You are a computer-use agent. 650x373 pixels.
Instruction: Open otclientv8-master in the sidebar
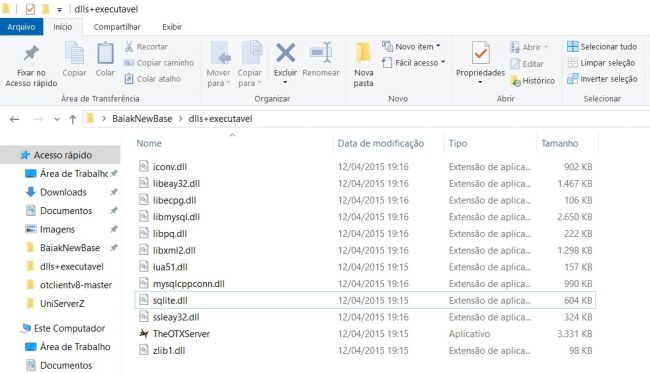tap(76, 285)
